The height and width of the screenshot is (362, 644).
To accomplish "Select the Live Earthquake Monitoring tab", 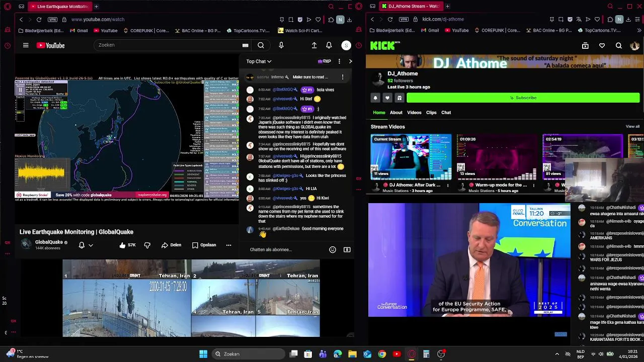I will tap(59, 7).
